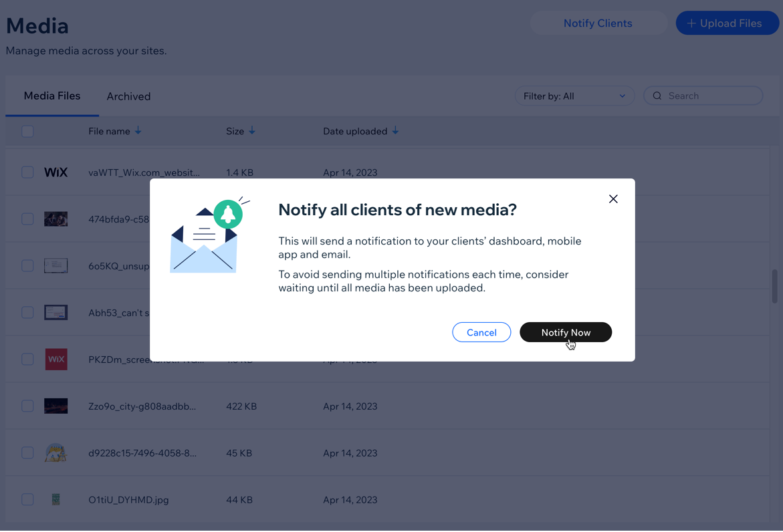This screenshot has width=783, height=532.
Task: Click the magnifier icon in Search
Action: 657,96
